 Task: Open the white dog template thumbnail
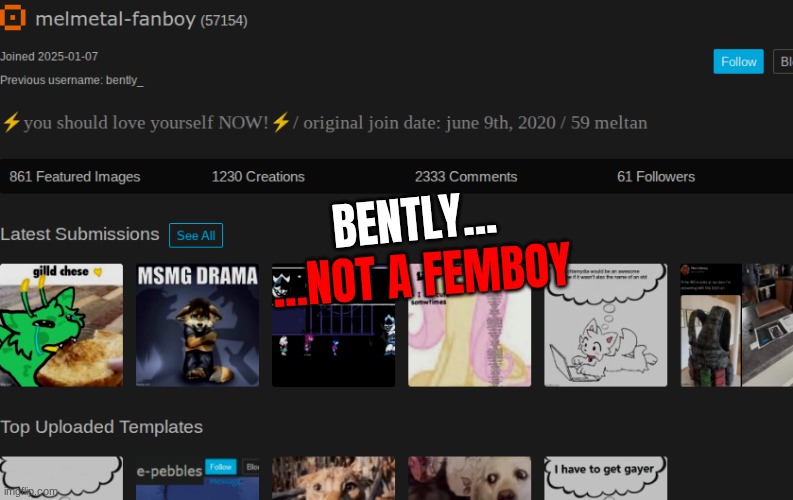click(469, 478)
